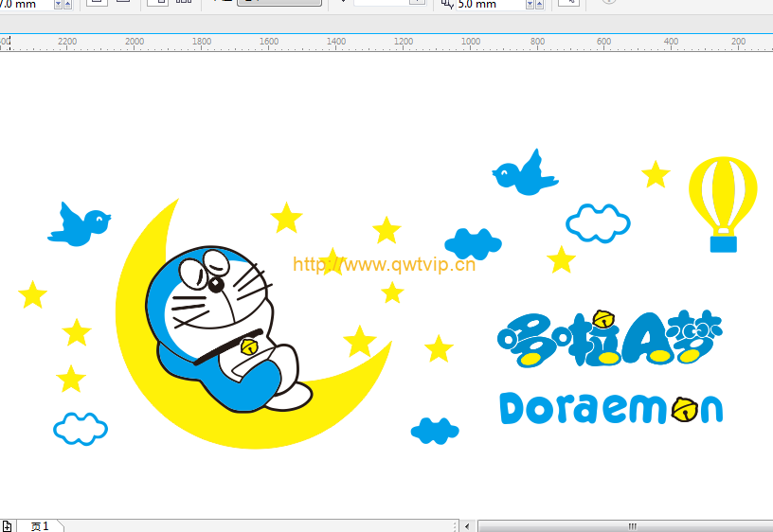773x532 pixels.
Task: Focus the 5.0 mm offset field
Action: pyautogui.click(x=490, y=5)
